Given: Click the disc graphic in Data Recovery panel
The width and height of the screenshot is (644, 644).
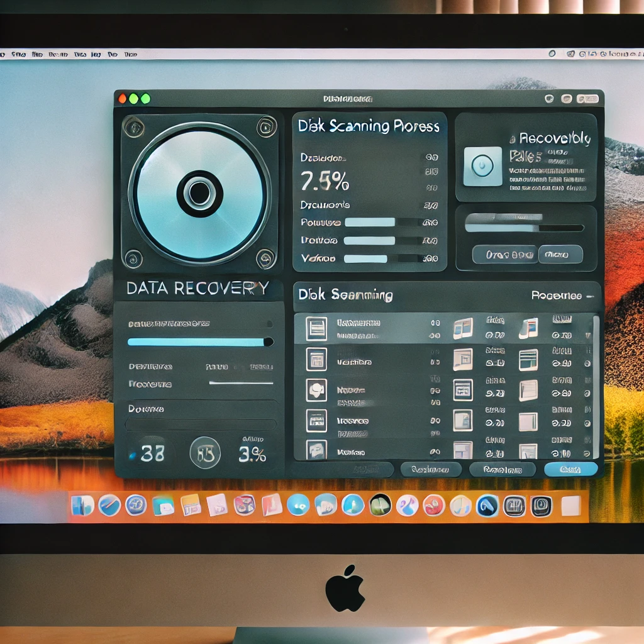Looking at the screenshot, I should (x=198, y=189).
